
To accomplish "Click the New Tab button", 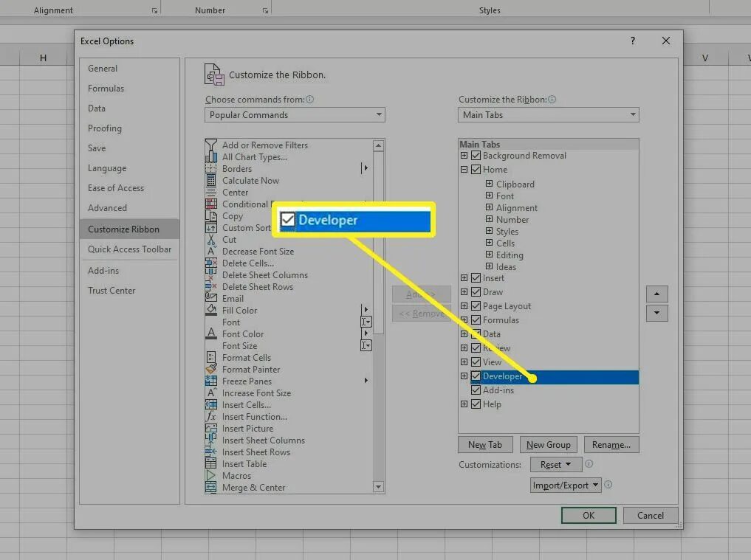I will (485, 445).
